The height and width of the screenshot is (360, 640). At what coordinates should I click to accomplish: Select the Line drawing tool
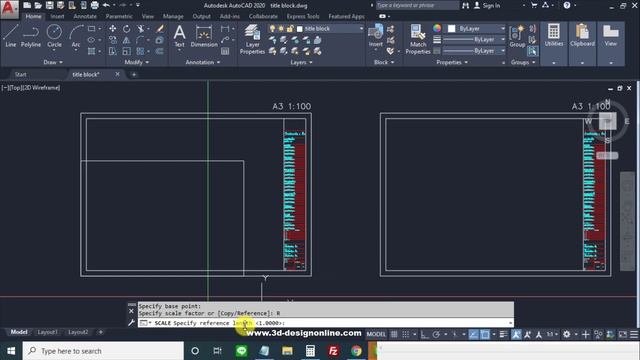[11, 36]
